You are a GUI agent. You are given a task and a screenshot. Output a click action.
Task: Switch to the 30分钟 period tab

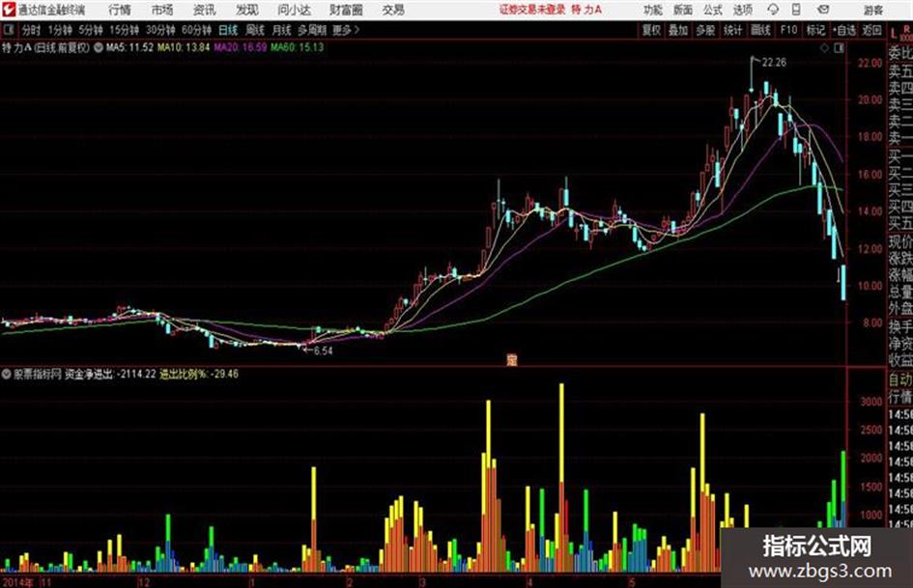pyautogui.click(x=160, y=30)
